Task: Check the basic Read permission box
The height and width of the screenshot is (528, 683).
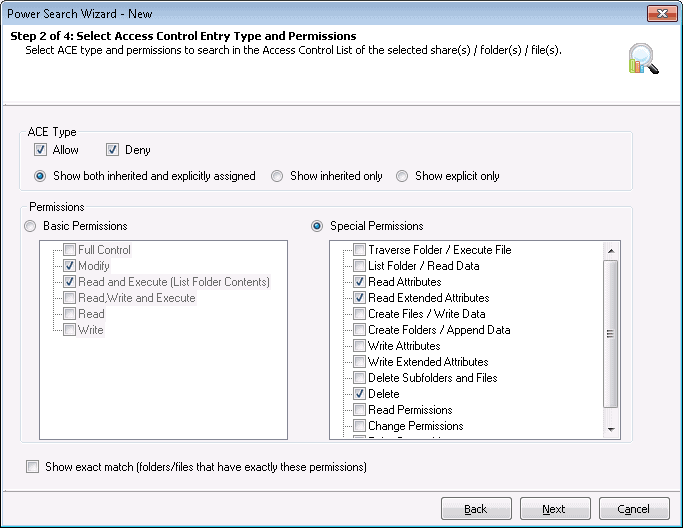Action: (x=69, y=314)
